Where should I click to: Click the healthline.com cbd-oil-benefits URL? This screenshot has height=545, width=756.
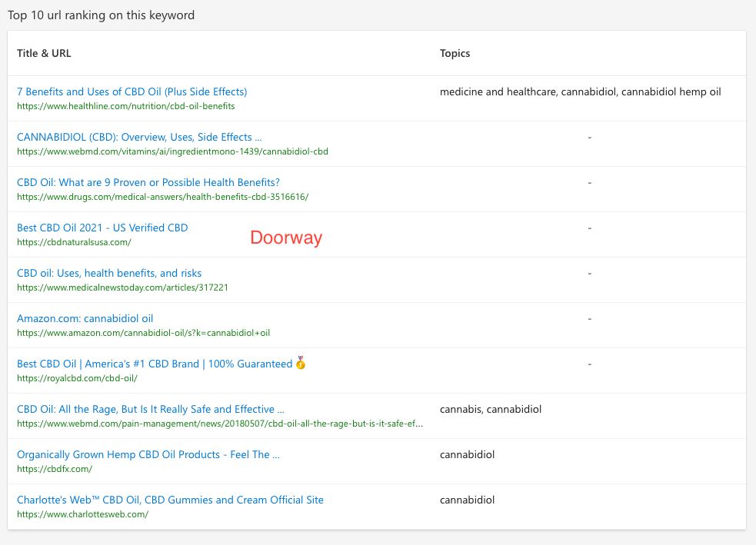pyautogui.click(x=126, y=106)
